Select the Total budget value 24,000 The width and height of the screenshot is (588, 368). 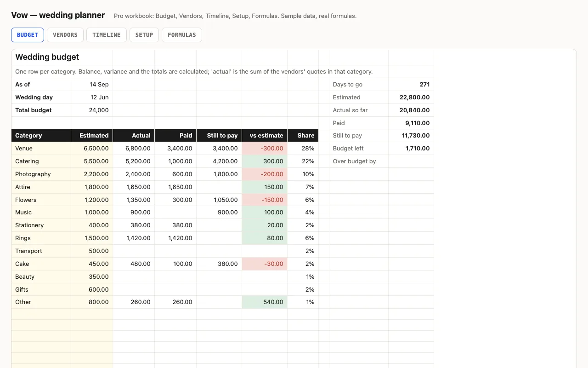click(92, 110)
